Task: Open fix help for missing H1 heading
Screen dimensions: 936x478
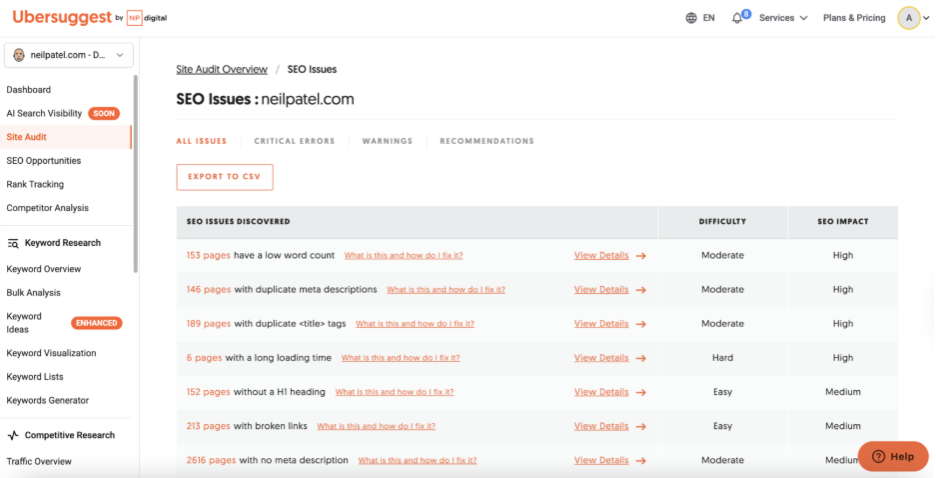Action: tap(394, 392)
